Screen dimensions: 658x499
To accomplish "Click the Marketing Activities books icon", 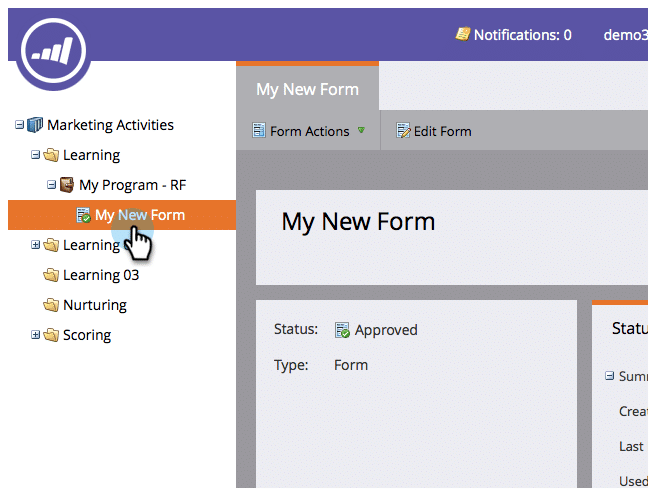I will pos(35,125).
